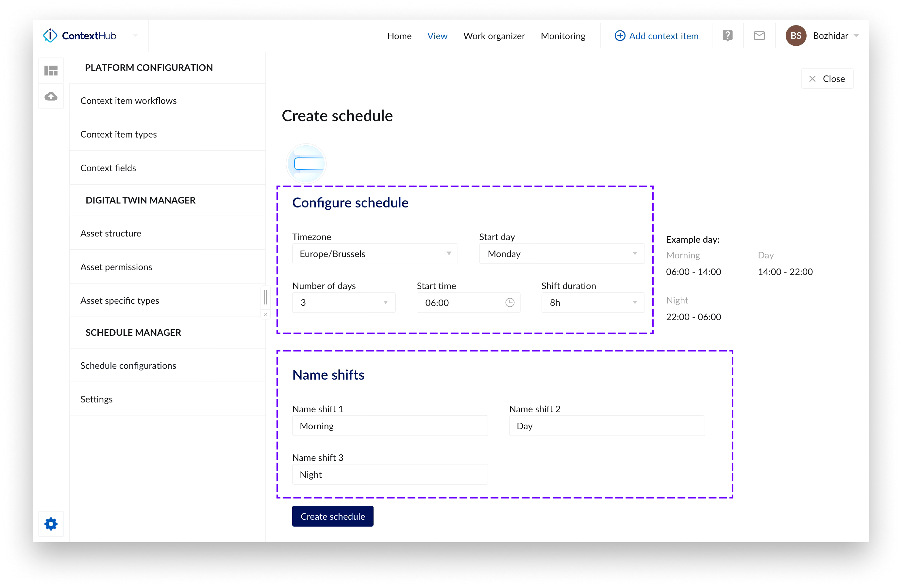This screenshot has height=588, width=902.
Task: Open the Shift duration dropdown
Action: 593,302
